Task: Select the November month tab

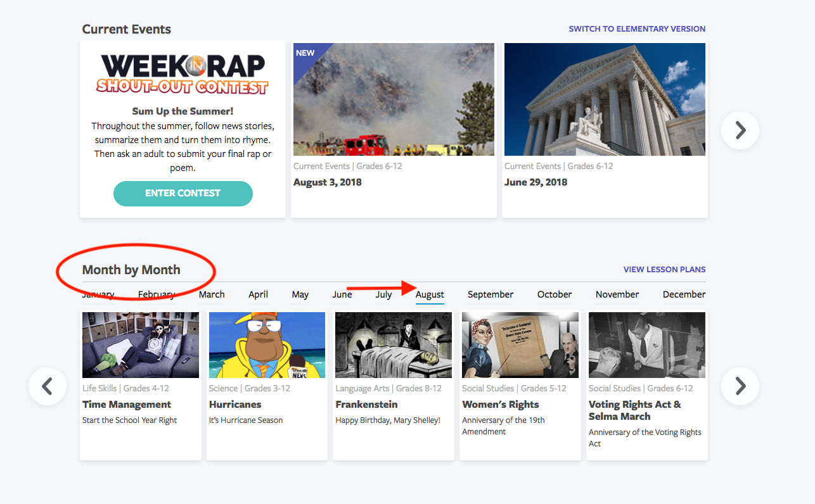Action: coord(617,294)
